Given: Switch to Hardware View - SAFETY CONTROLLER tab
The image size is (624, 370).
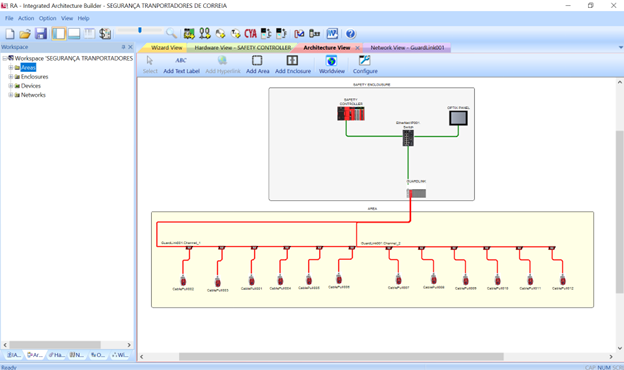Looking at the screenshot, I should point(242,48).
